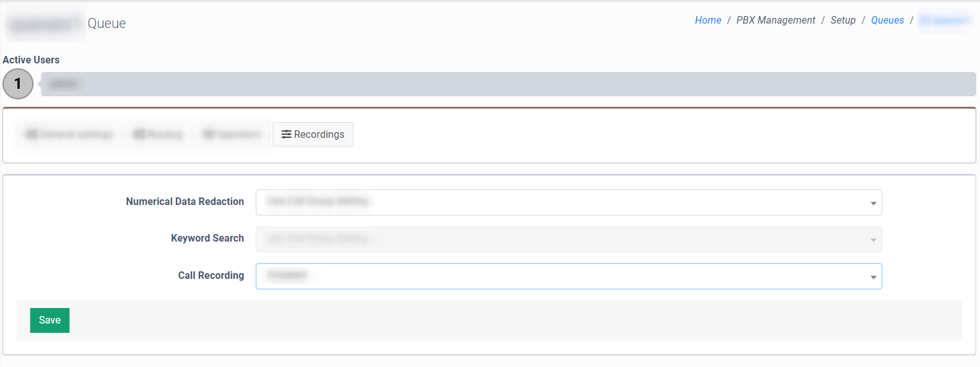
Task: Select the Operators tab
Action: pyautogui.click(x=233, y=135)
